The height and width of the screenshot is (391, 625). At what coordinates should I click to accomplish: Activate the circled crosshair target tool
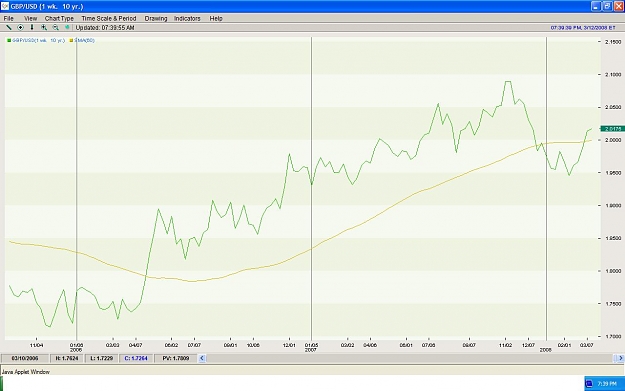[x=20, y=28]
